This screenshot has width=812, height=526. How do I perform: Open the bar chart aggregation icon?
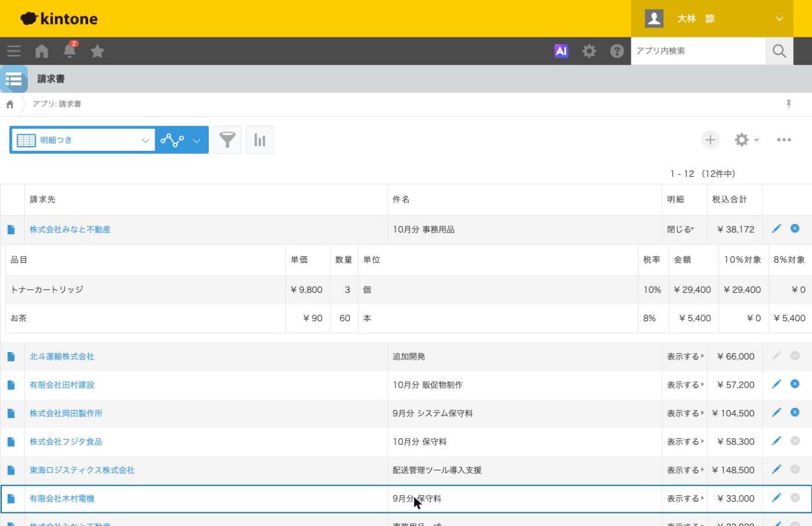(x=260, y=140)
